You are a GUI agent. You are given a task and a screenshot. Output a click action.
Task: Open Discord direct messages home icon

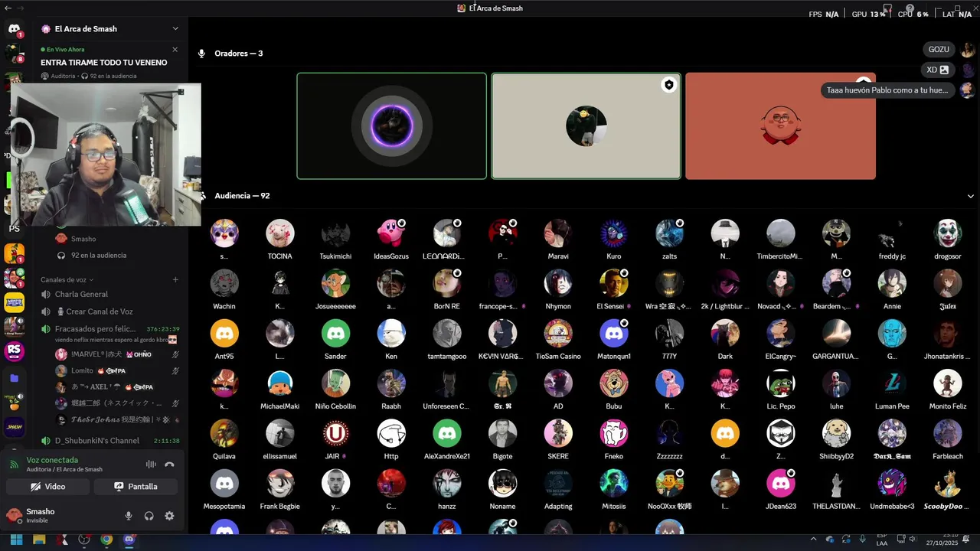pos(14,29)
